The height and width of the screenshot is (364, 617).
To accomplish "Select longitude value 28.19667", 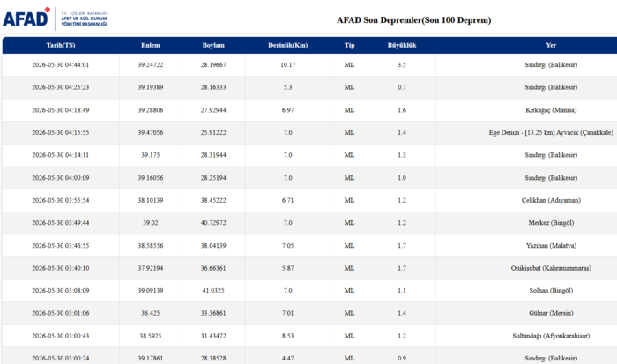I will pos(213,65).
